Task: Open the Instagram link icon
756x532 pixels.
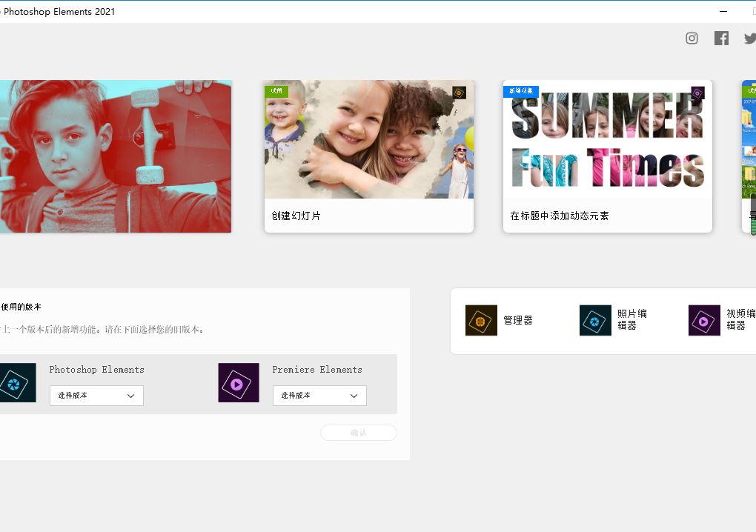Action: [x=692, y=39]
